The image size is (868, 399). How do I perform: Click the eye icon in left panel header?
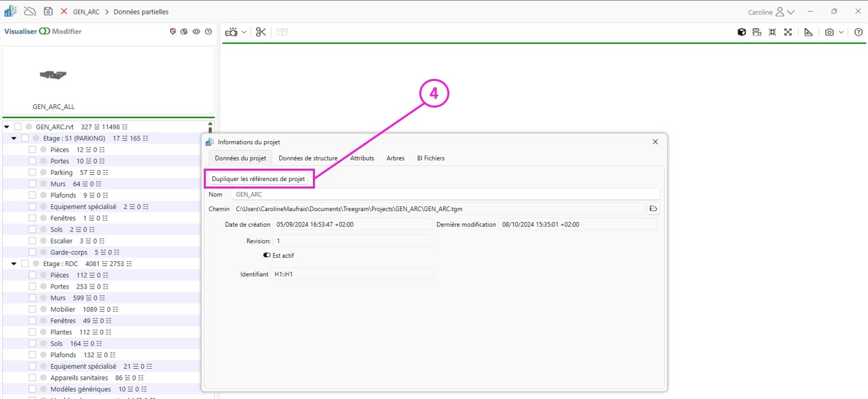click(x=196, y=32)
